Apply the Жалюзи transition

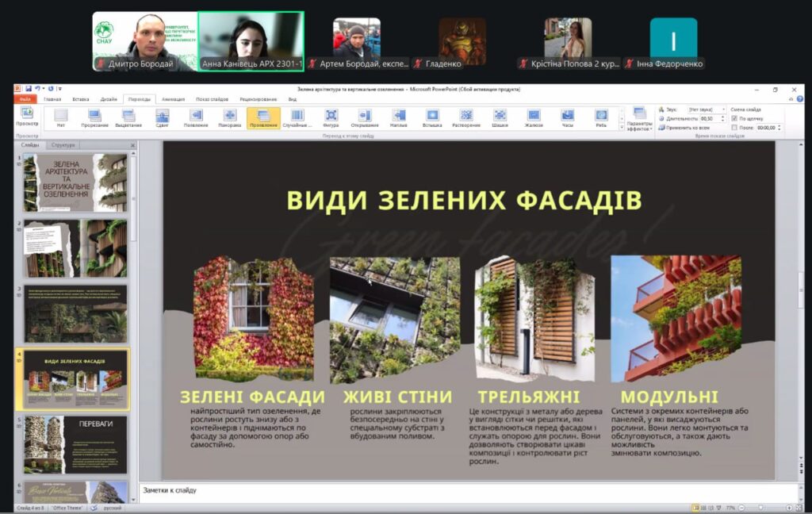point(534,117)
